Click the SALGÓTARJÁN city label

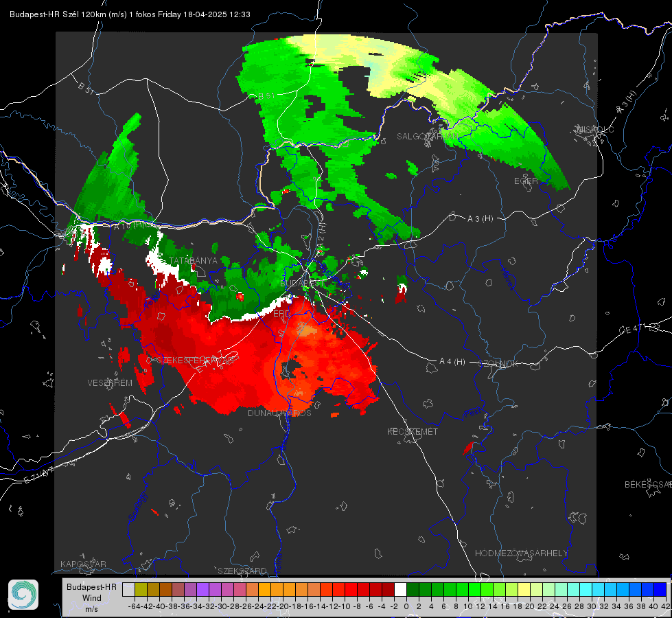[427, 137]
